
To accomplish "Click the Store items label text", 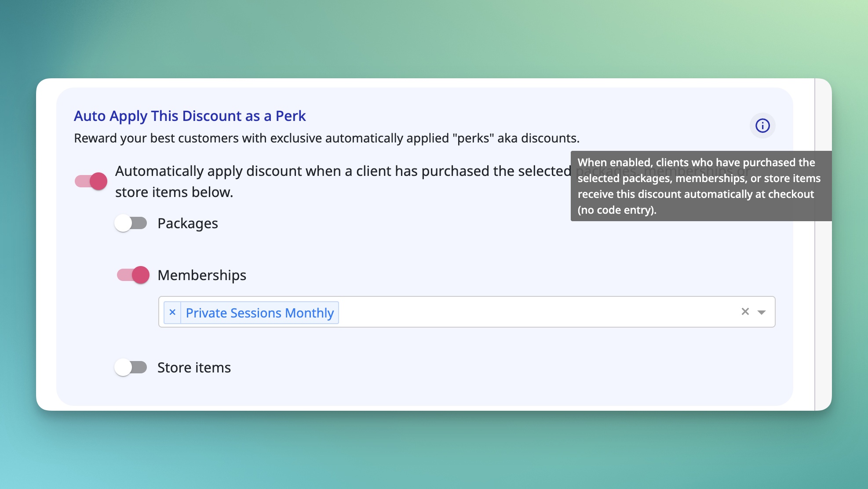I will tap(194, 368).
